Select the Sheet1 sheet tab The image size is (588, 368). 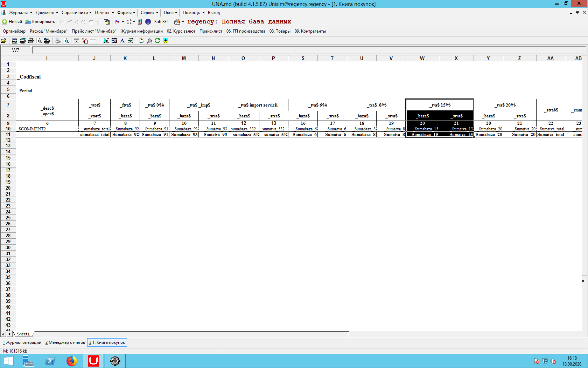(x=23, y=334)
